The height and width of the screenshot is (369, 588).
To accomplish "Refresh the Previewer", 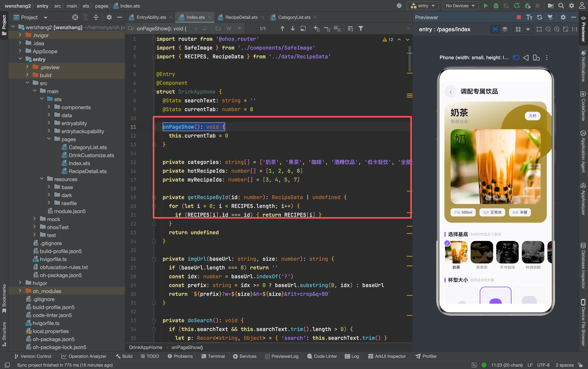I will pos(540,17).
